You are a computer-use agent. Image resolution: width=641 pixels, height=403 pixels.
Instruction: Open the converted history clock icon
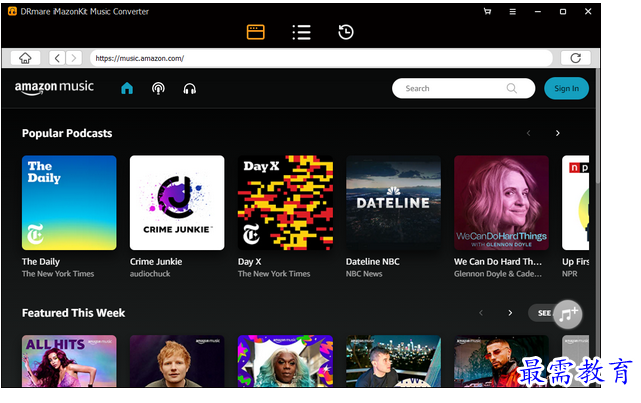coord(346,32)
